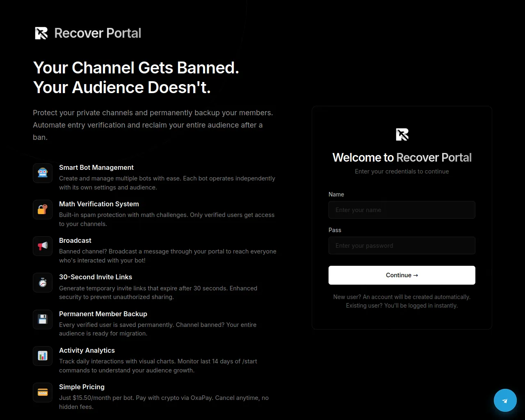Click the Welcome to Recover Portal heading
This screenshot has height=420, width=525.
pos(402,157)
